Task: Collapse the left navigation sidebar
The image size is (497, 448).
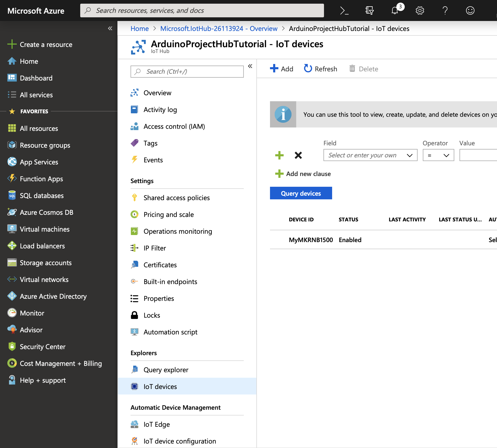Action: coord(110,28)
